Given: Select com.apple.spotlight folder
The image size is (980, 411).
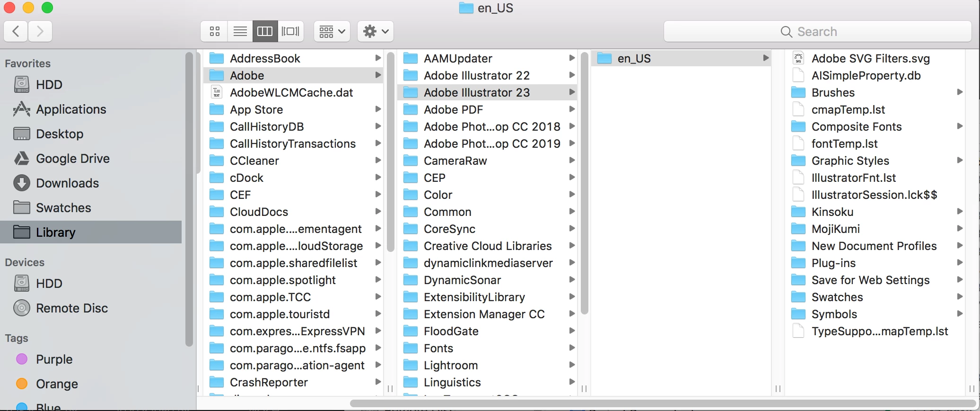Looking at the screenshot, I should (293, 280).
